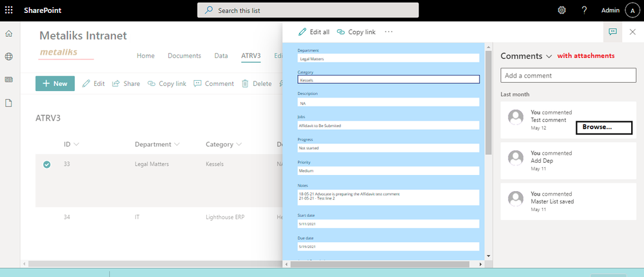This screenshot has width=644, height=277.
Task: Open the settings gear
Action: 562,10
